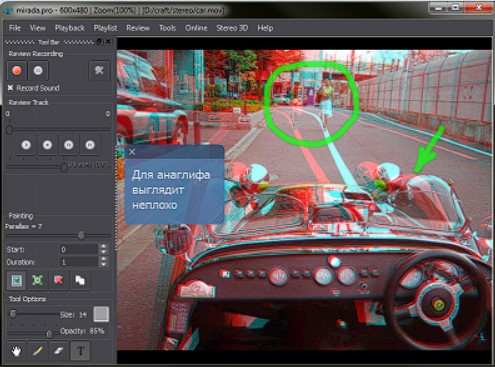The width and height of the screenshot is (495, 367).
Task: Click the red delete painting icon
Action: pyautogui.click(x=58, y=280)
